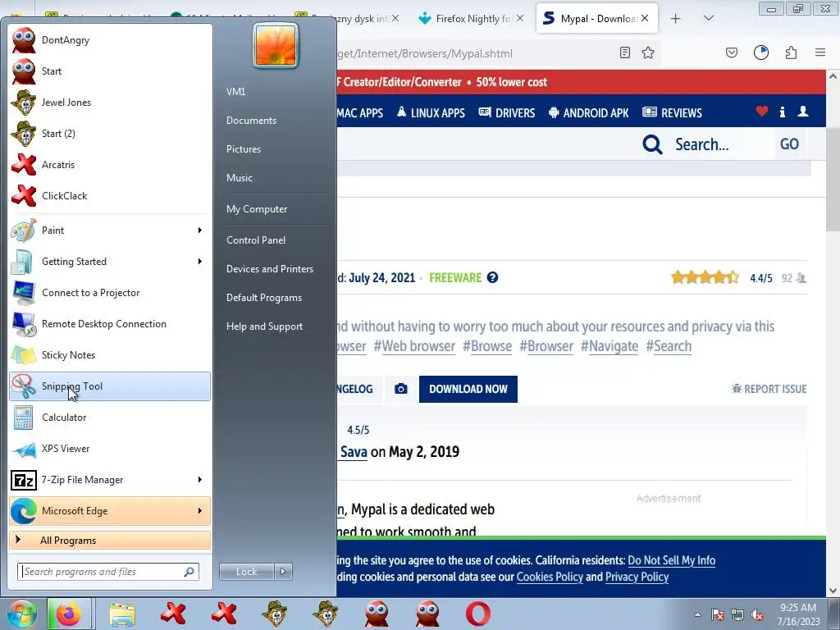This screenshot has height=630, width=840.
Task: Open the shutdown options arrow beside Lock
Action: point(283,572)
